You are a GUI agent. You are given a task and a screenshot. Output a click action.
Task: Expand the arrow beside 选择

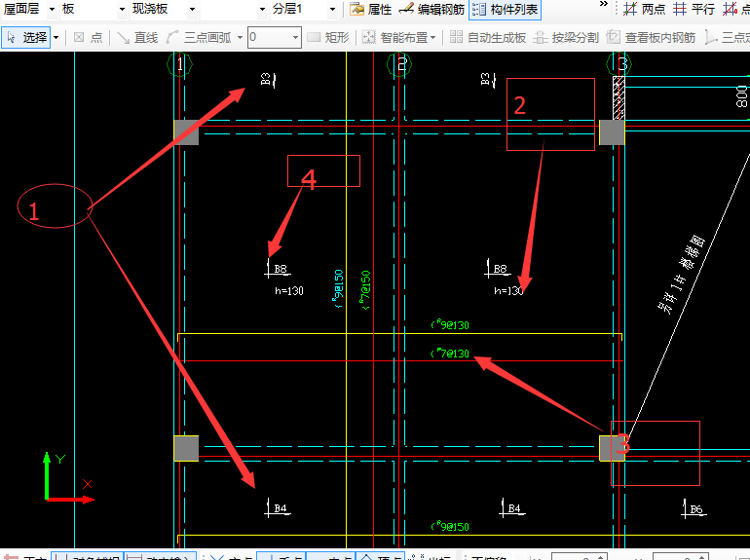pos(56,37)
